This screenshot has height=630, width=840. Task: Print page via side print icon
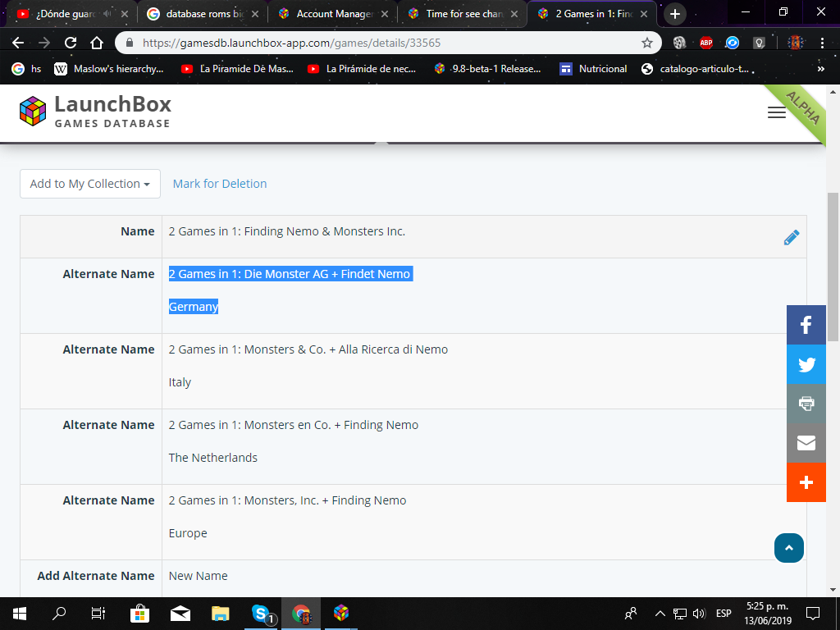click(806, 404)
